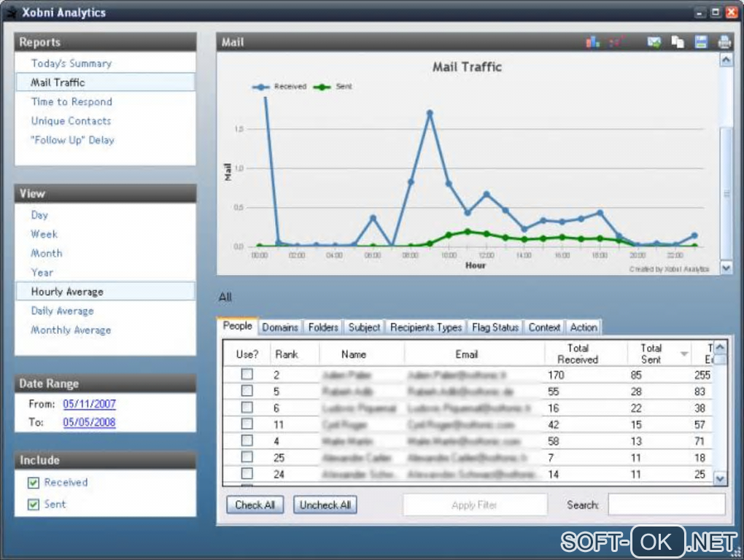Switch chart to line graph view
This screenshot has height=560, width=744.
(x=617, y=42)
